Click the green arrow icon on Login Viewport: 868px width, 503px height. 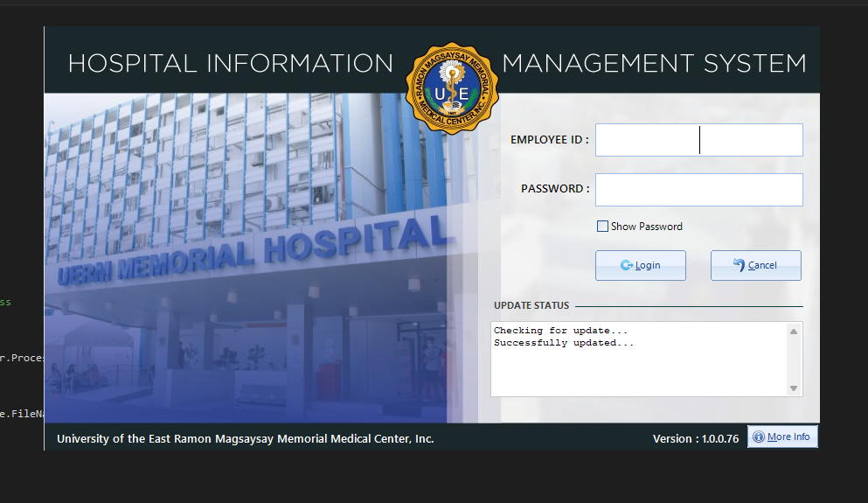(626, 266)
